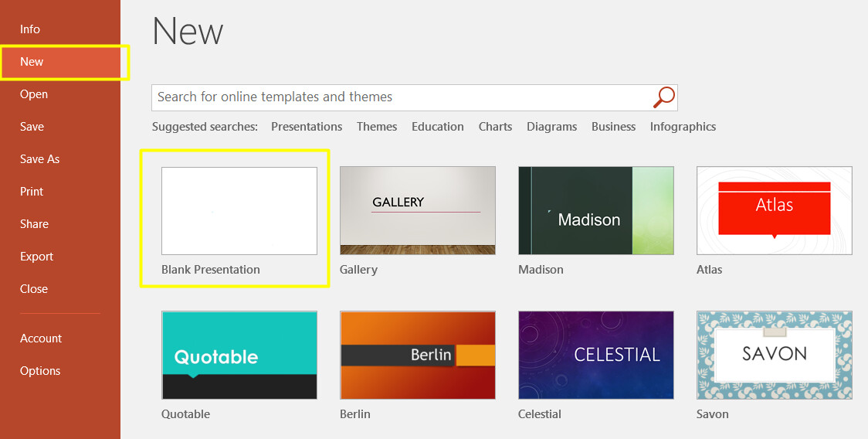Click the Charts suggested search link

click(495, 127)
